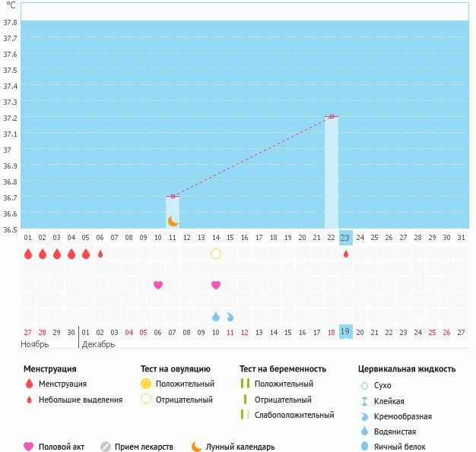Click the 'Половой акт' heart legend icon
This screenshot has width=476, height=452.
click(x=29, y=447)
